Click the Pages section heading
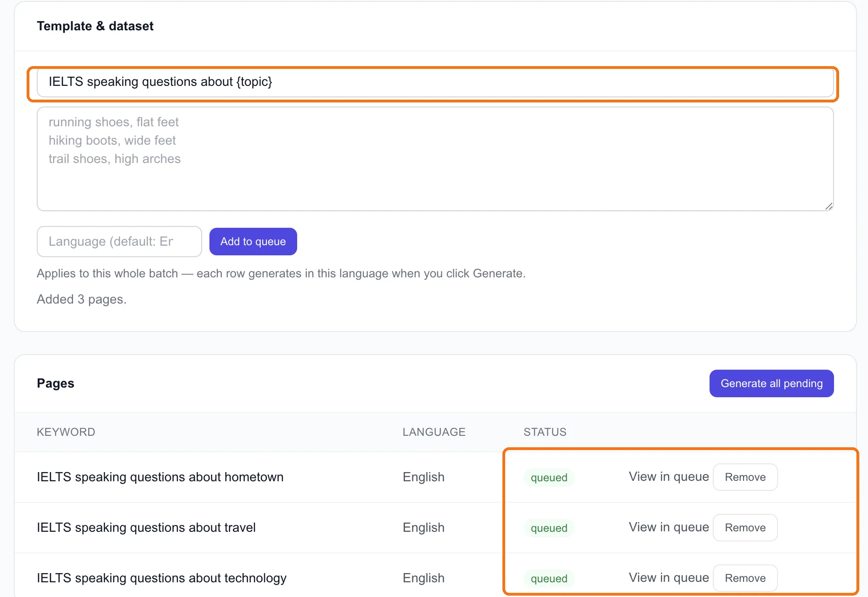The height and width of the screenshot is (597, 868). [x=56, y=383]
